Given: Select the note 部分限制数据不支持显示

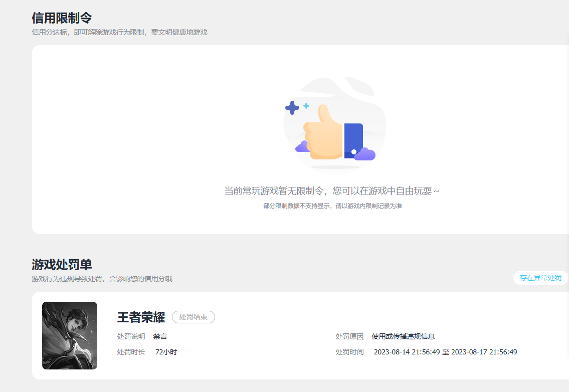Looking at the screenshot, I should (x=296, y=206).
